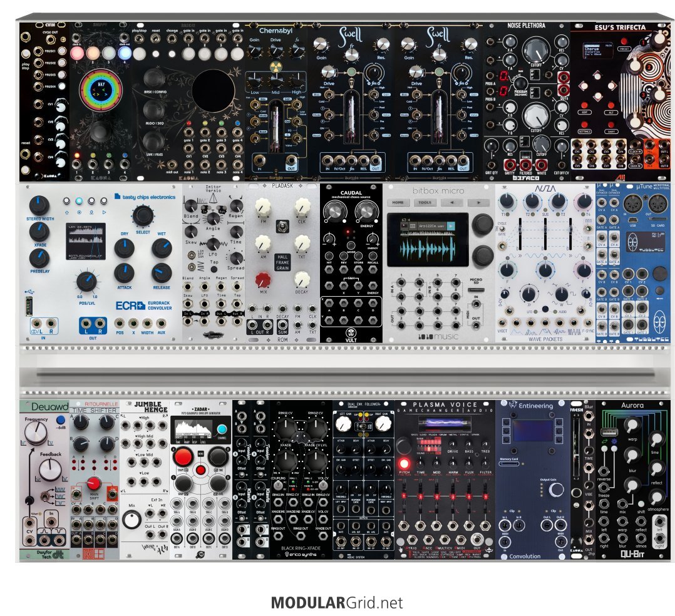Click the SELECT knob on ECR+ convolver
675x616 pixels.
[x=143, y=216]
